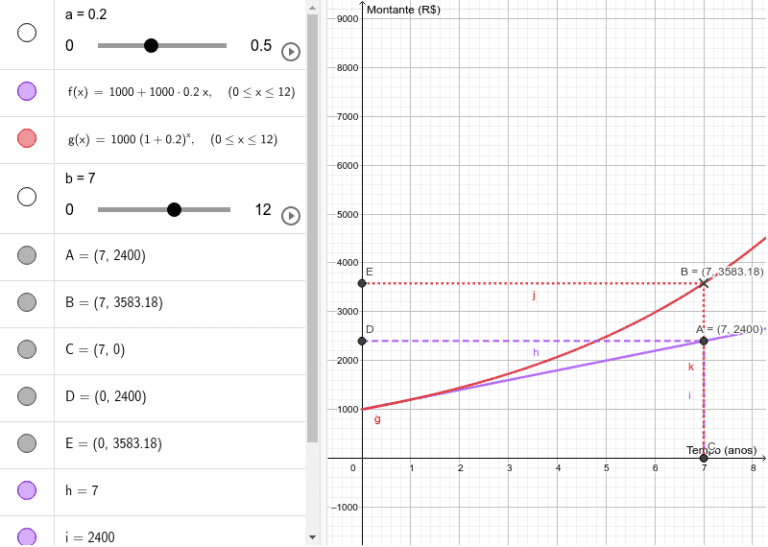The height and width of the screenshot is (547, 768).
Task: Click point E on the y-axis
Action: click(x=362, y=283)
